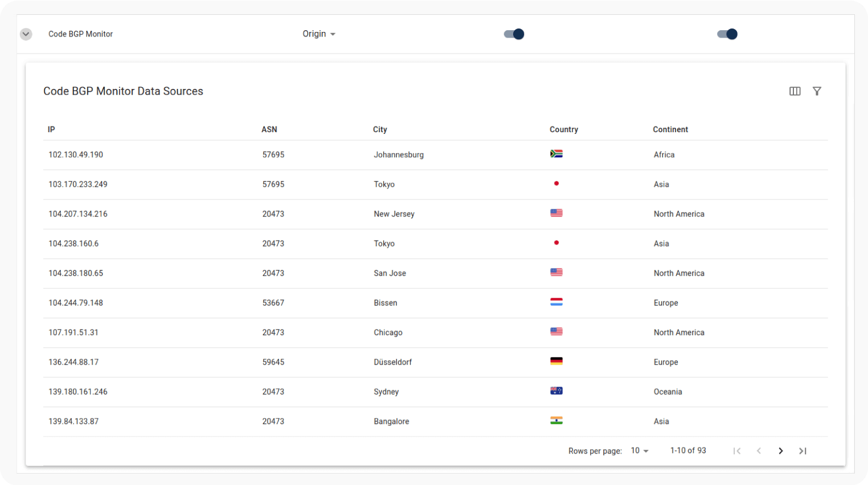The width and height of the screenshot is (868, 485).
Task: Click the South Africa flag icon
Action: pos(556,154)
